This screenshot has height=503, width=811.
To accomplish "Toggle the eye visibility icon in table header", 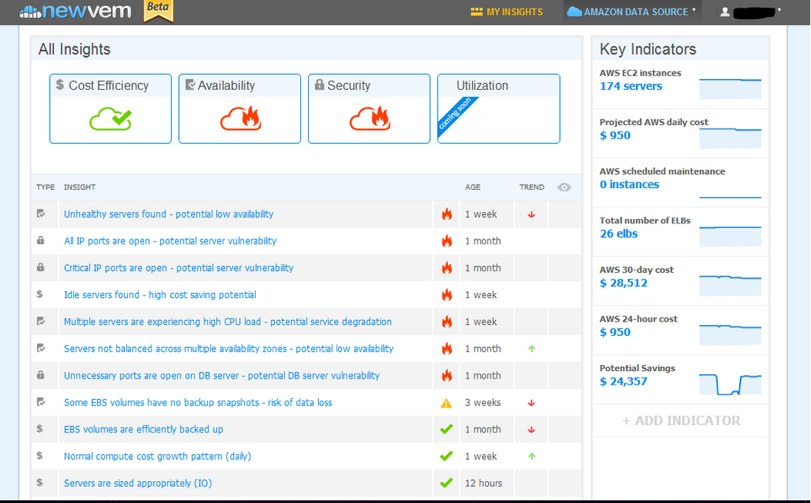I will 564,187.
